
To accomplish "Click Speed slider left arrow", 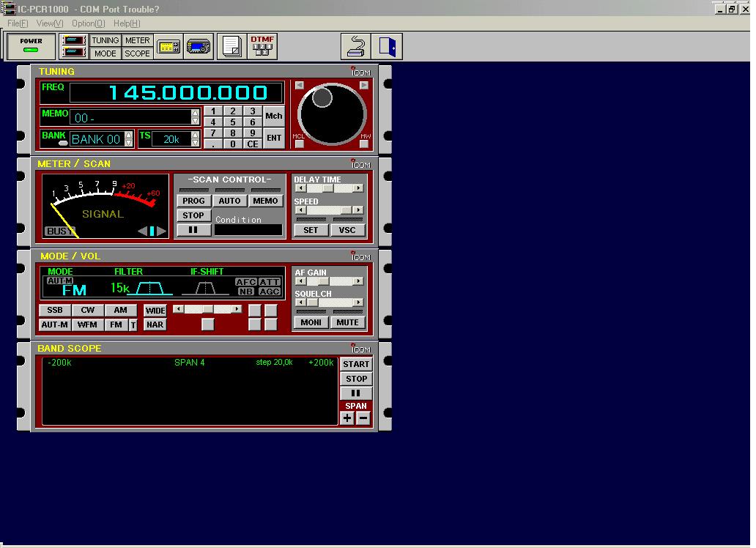I will [x=301, y=210].
